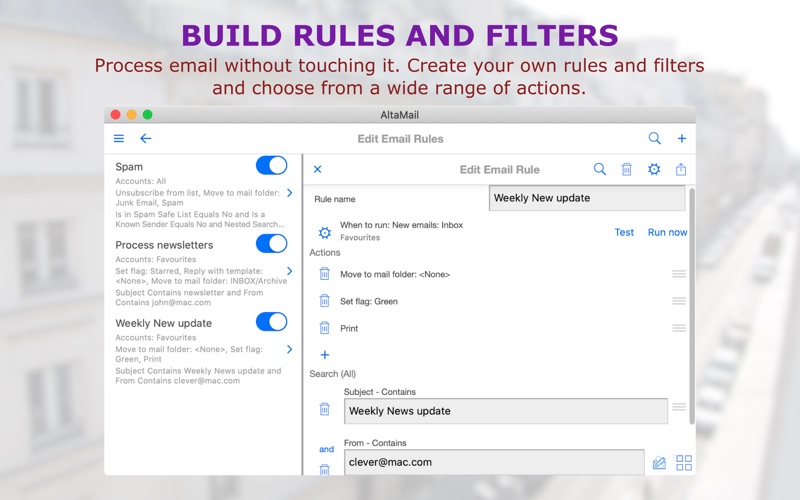Toggle the Weekly New update switch
The height and width of the screenshot is (500, 800).
coord(271,322)
